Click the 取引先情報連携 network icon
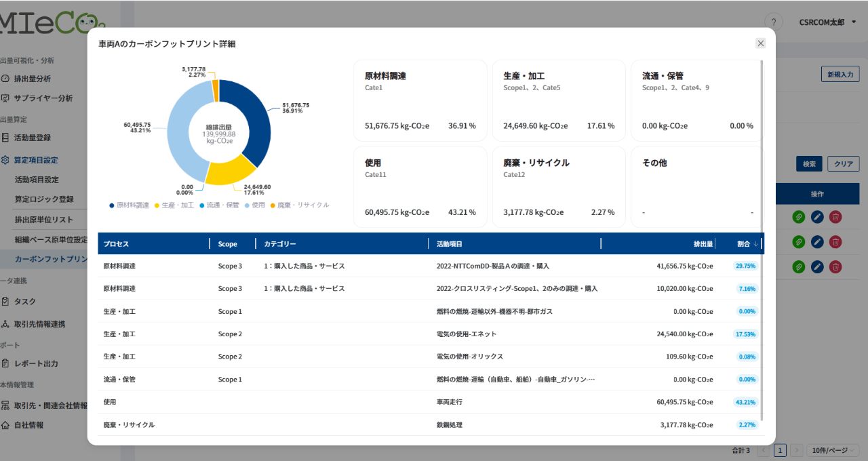The height and width of the screenshot is (461, 868). [5, 324]
